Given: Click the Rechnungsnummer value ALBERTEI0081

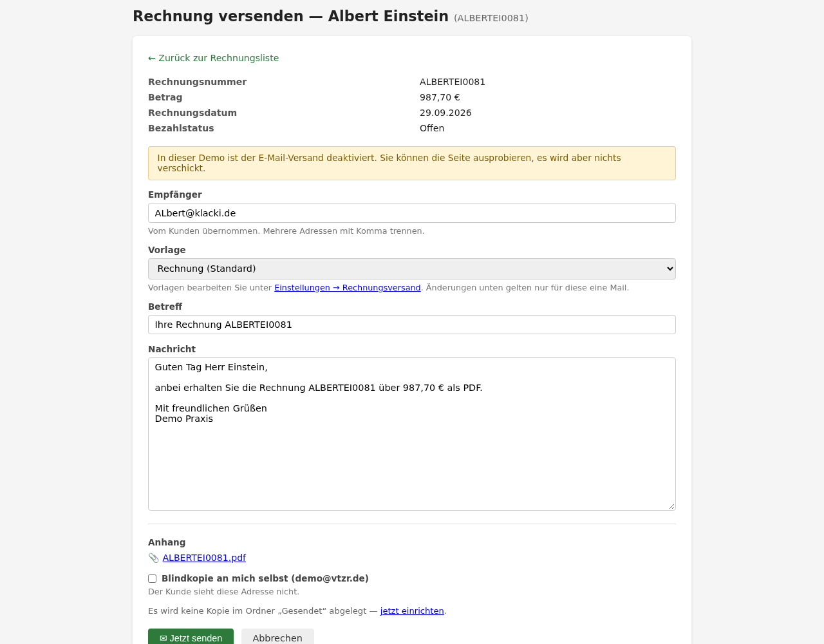Looking at the screenshot, I should point(453,82).
